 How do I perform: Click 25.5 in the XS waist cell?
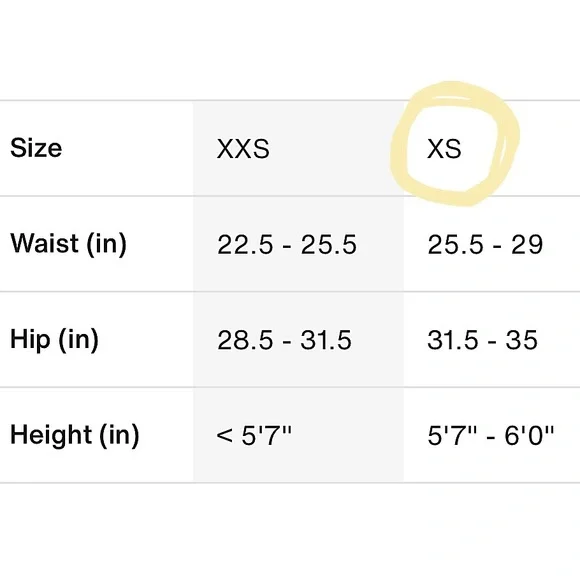[455, 245]
